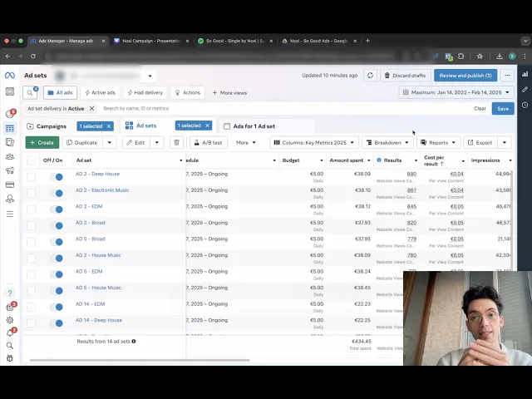This screenshot has width=532, height=399.
Task: Open the megaphone advertising icon in sidebar
Action: (10, 170)
